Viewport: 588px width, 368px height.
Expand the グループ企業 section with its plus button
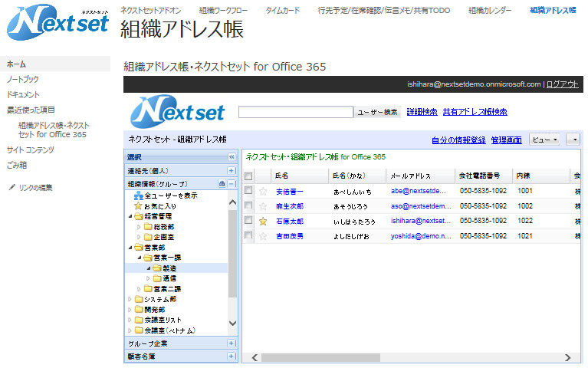232,343
